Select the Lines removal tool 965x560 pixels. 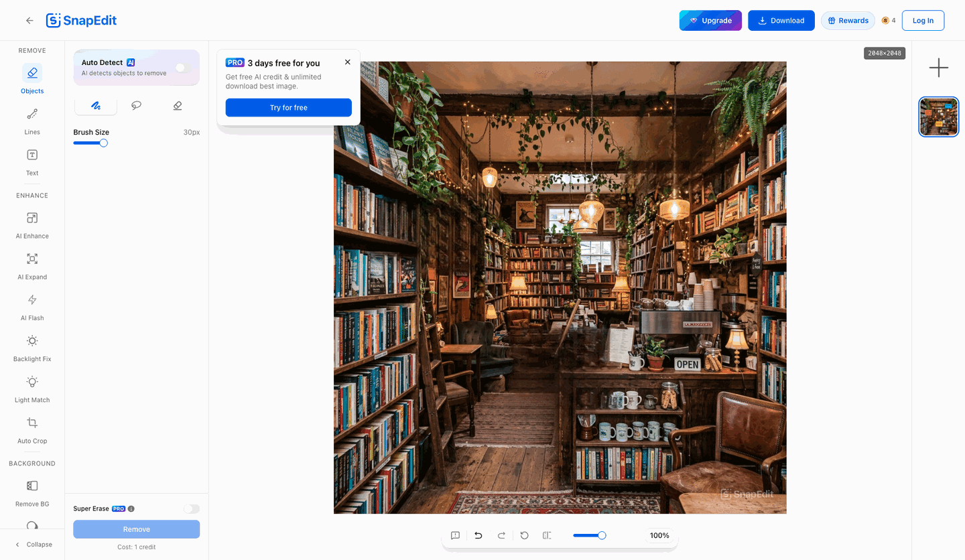(x=32, y=121)
